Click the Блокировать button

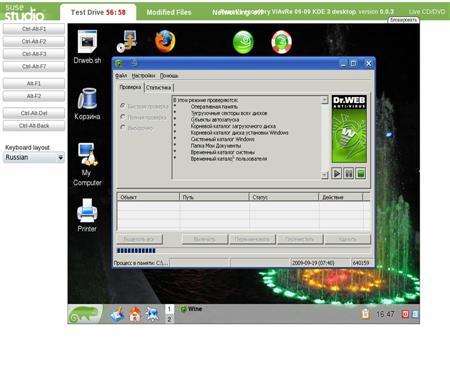click(x=403, y=20)
